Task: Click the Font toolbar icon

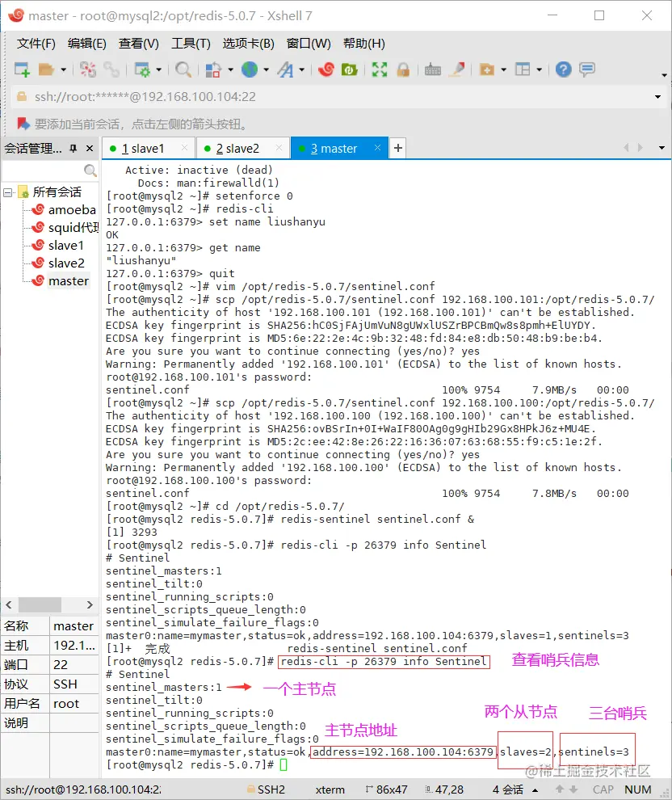Action: [x=286, y=69]
